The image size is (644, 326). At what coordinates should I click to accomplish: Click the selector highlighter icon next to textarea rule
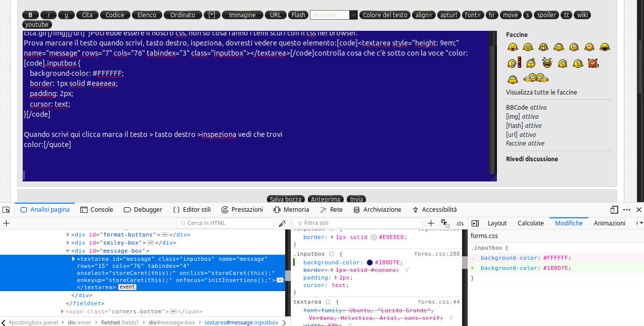328,302
